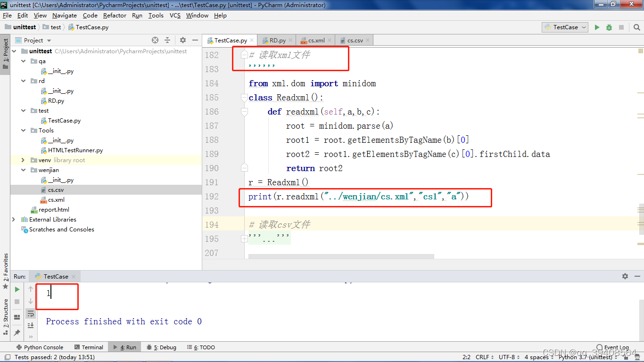This screenshot has width=644, height=362.
Task: Toggle soft-wrap in the Run panel
Action: (x=31, y=313)
